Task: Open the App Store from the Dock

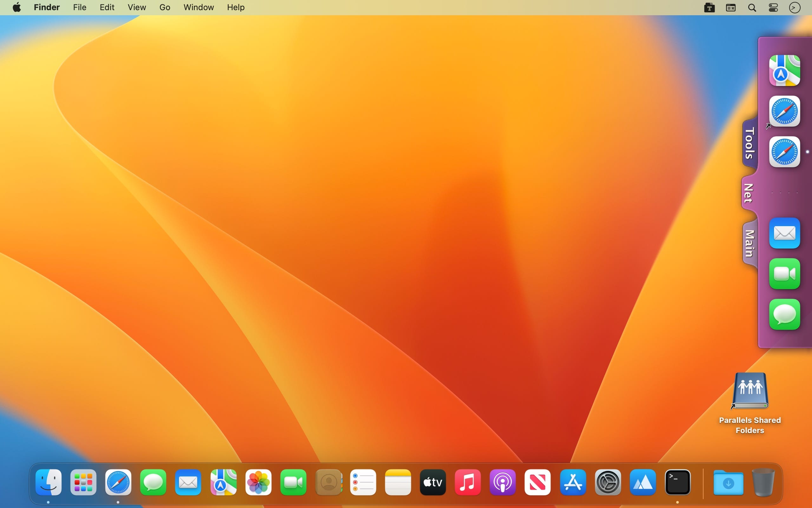Action: click(x=573, y=482)
